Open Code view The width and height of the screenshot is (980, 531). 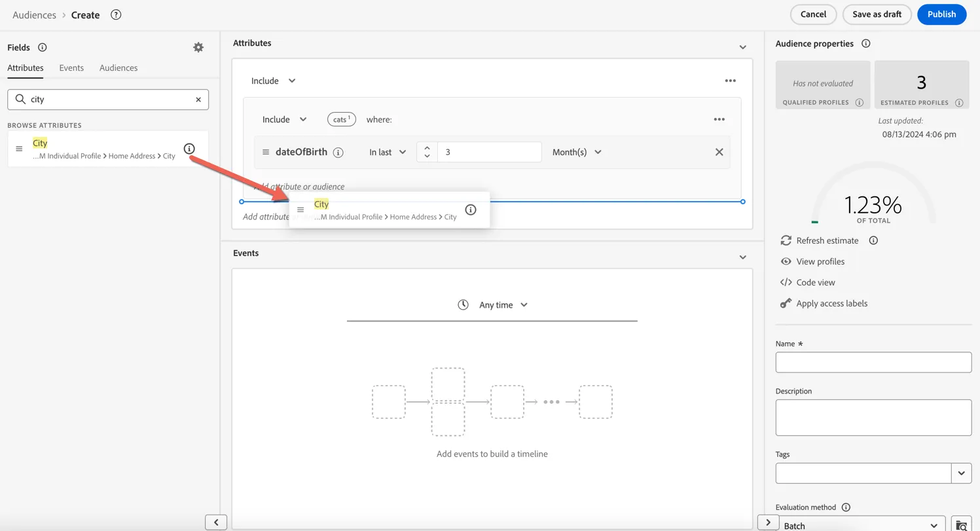pos(808,282)
